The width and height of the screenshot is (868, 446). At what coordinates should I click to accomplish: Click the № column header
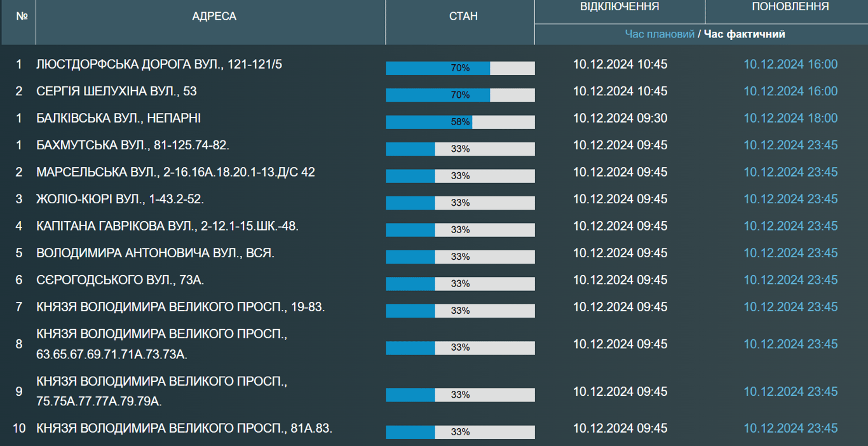[x=22, y=17]
